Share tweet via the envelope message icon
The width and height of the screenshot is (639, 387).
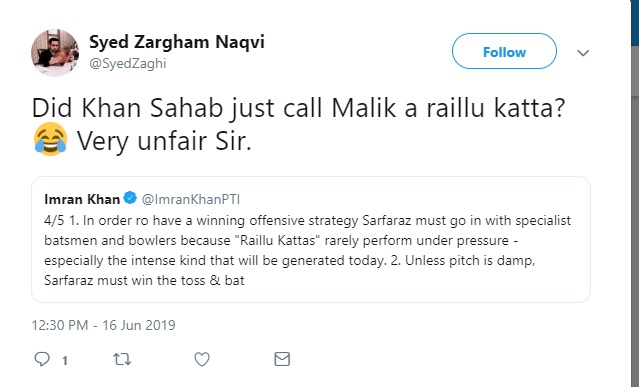click(x=282, y=359)
